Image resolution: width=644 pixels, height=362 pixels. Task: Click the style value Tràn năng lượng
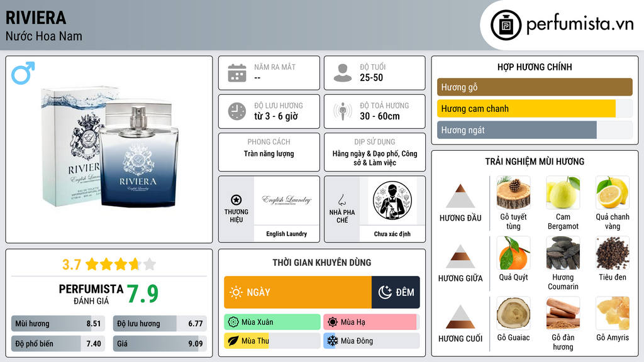coord(269,154)
